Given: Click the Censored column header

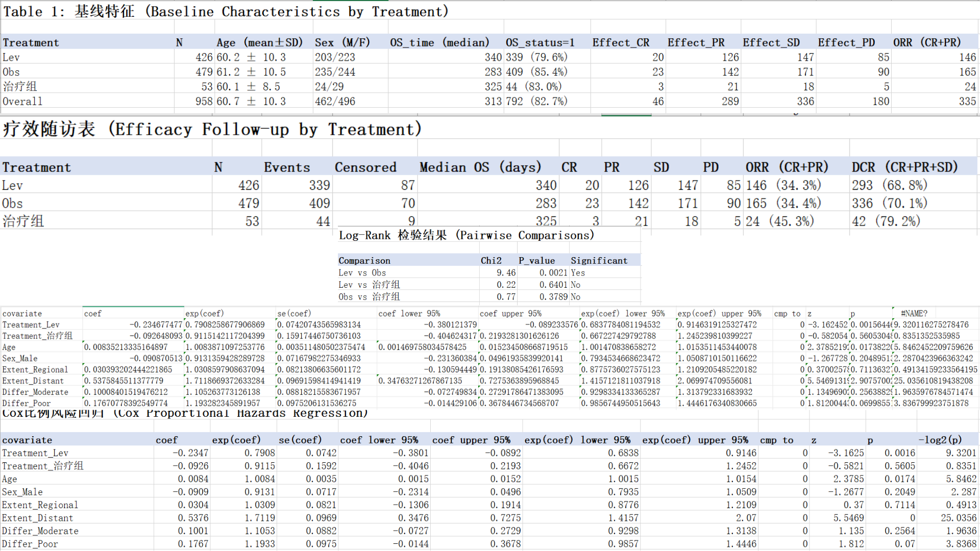Looking at the screenshot, I should [x=365, y=167].
